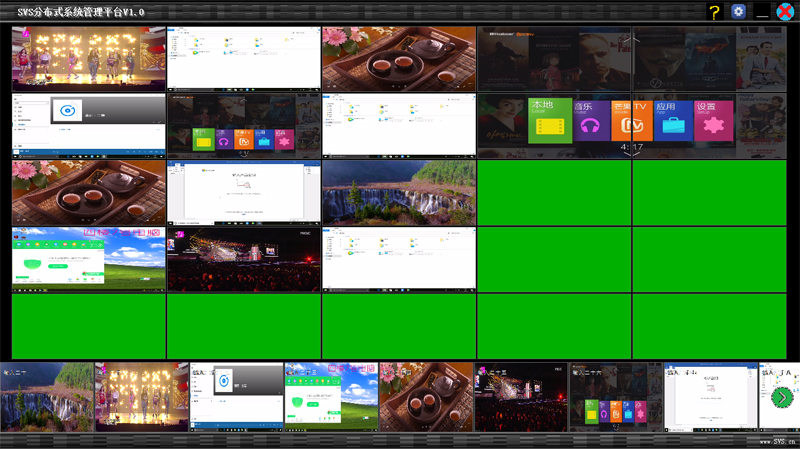This screenshot has width=800, height=450.
Task: Select the document page source thumbnail
Action: 710,397
